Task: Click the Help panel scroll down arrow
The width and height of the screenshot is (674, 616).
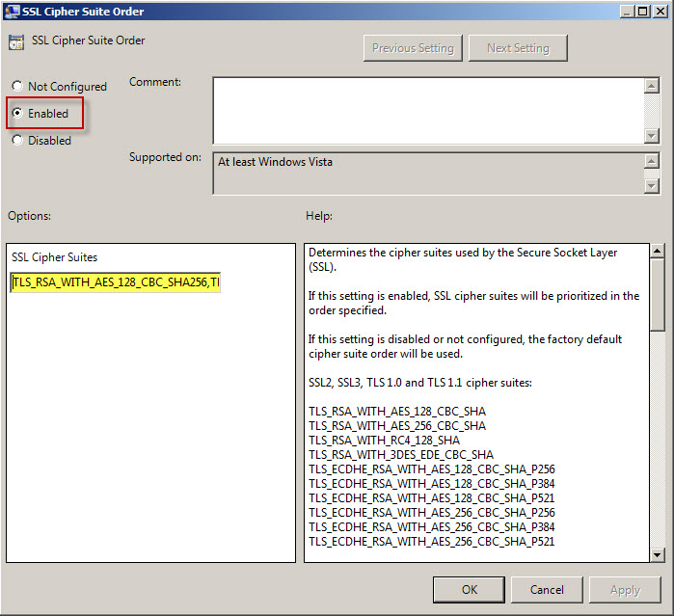Action: click(x=658, y=554)
